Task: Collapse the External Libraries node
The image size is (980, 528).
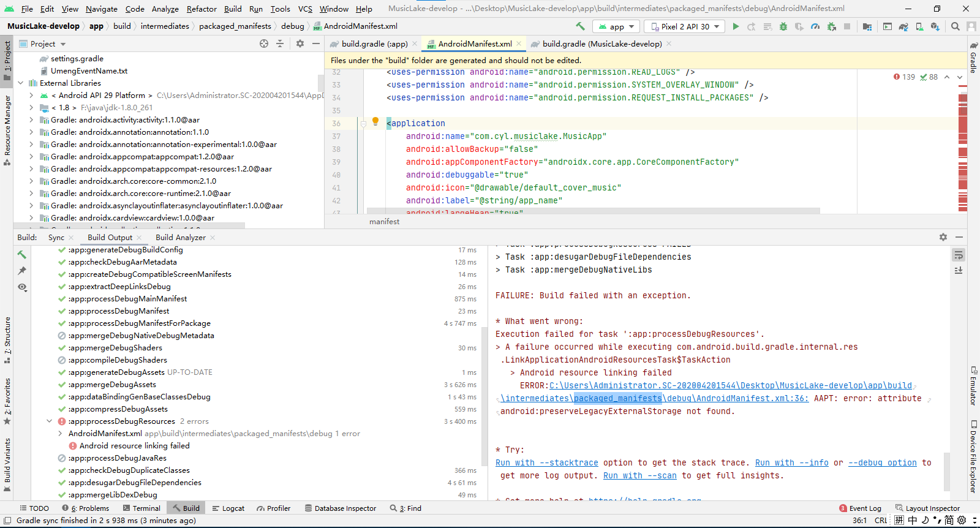Action: [x=21, y=83]
